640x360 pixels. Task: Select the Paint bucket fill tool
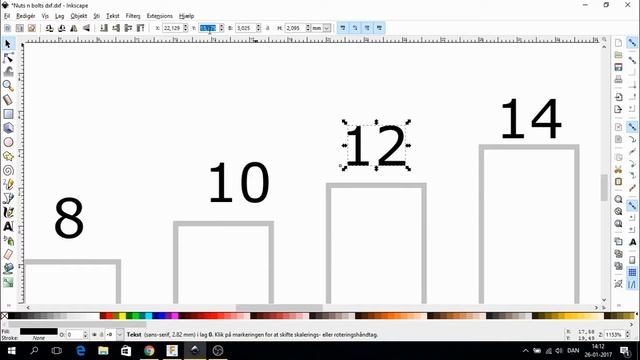tap(8, 268)
